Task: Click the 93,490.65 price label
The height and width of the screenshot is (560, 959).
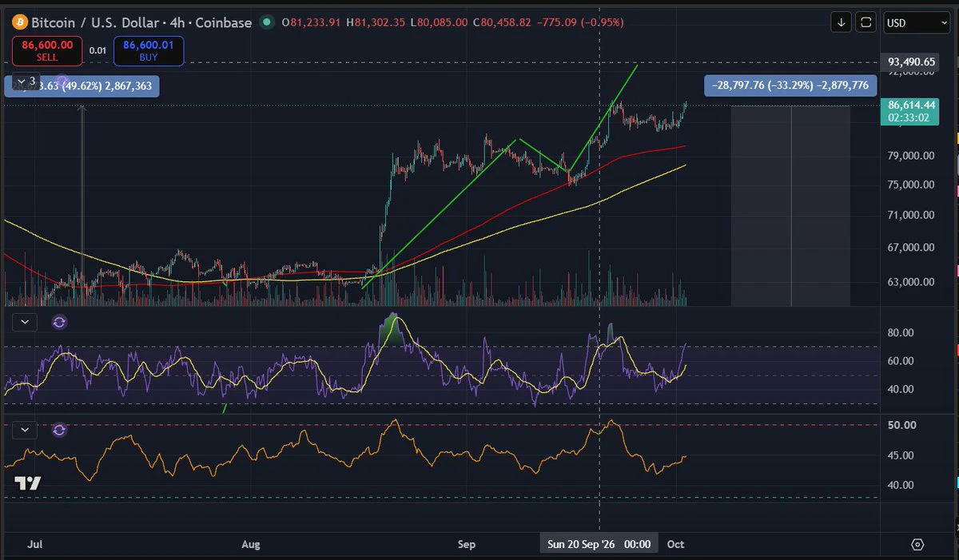Action: point(912,62)
